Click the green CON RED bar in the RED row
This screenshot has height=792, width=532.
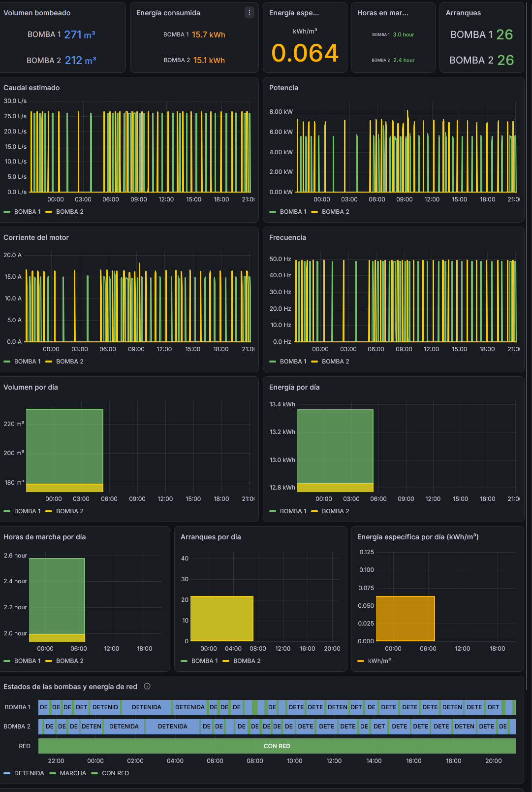pyautogui.click(x=277, y=746)
